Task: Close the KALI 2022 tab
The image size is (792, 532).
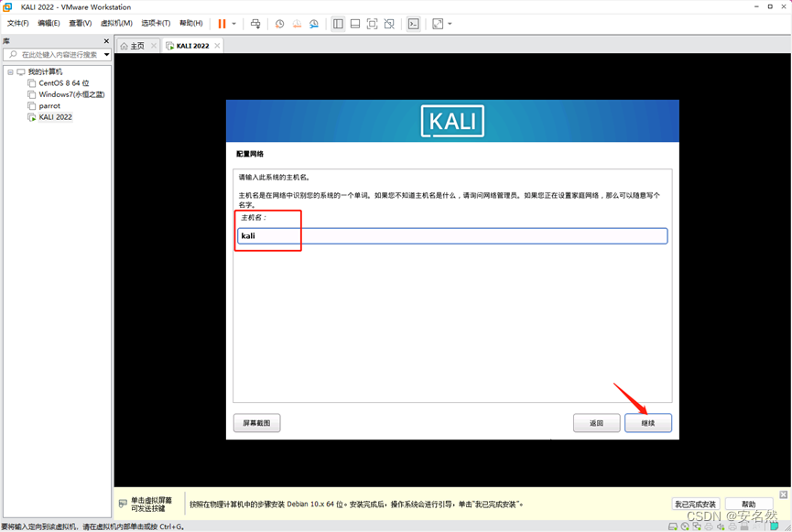Action: [217, 46]
